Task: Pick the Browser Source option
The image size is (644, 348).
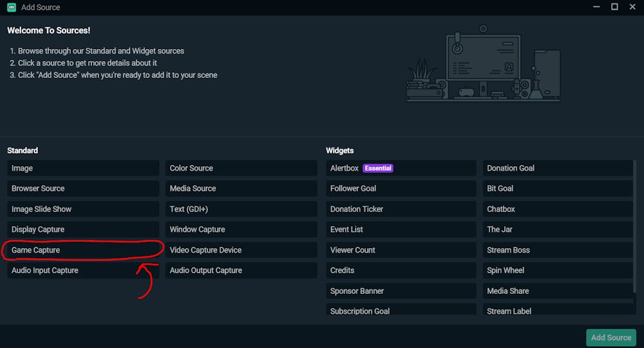Action: click(x=83, y=188)
